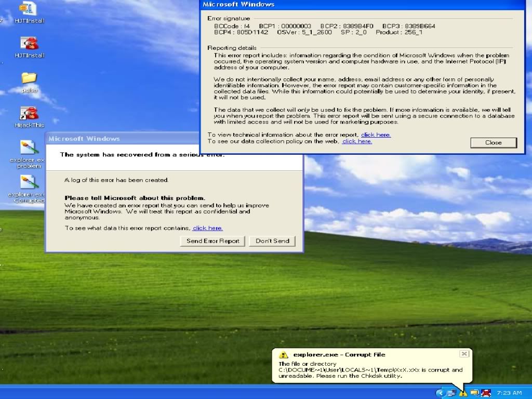Follow the technical information 'click here' link
532x399 pixels.
coord(376,135)
